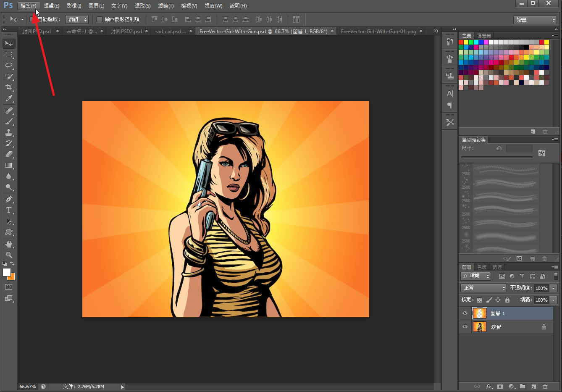Open the 正常 blend mode dropdown

(484, 288)
